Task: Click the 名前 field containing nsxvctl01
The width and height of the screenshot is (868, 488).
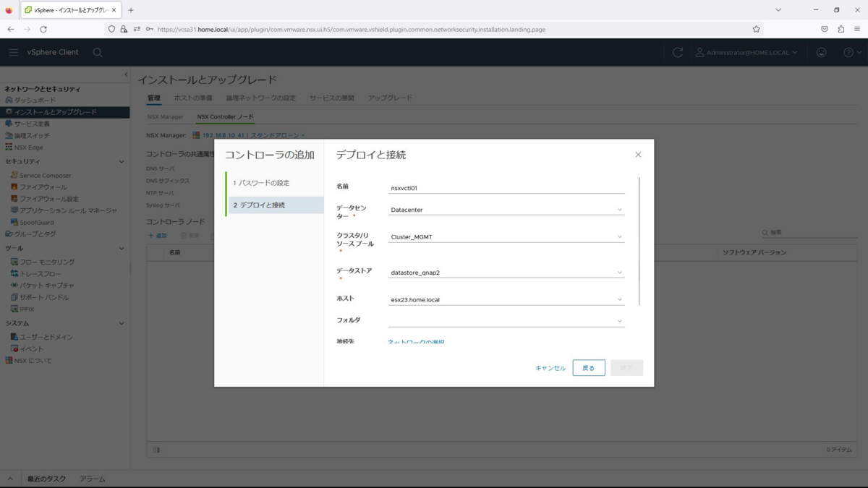Action: coord(506,188)
